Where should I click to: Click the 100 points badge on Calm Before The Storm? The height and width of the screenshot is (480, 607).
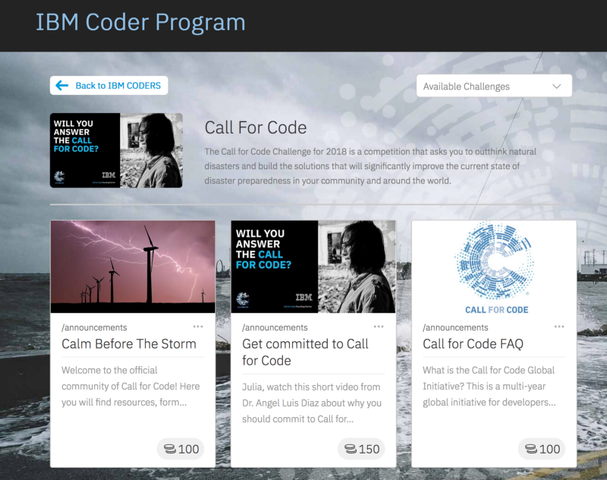tap(181, 449)
